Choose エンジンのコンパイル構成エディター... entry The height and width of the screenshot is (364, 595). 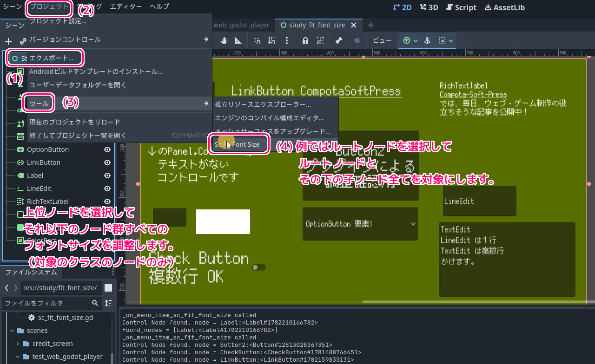(x=275, y=118)
